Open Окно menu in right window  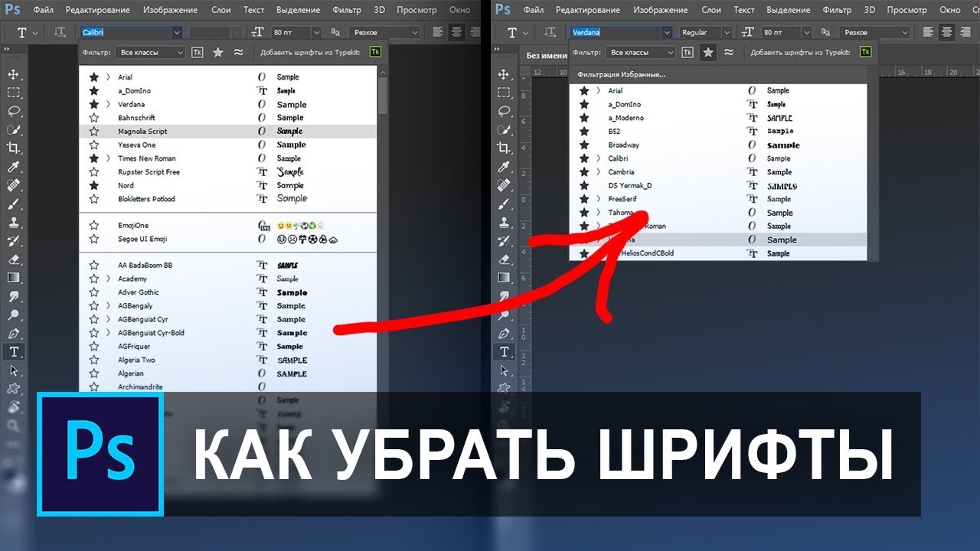point(949,10)
